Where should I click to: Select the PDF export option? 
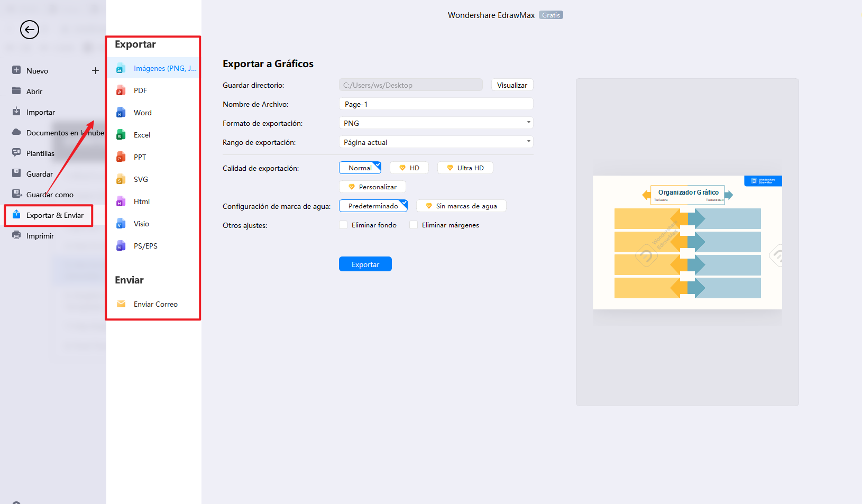coord(139,90)
